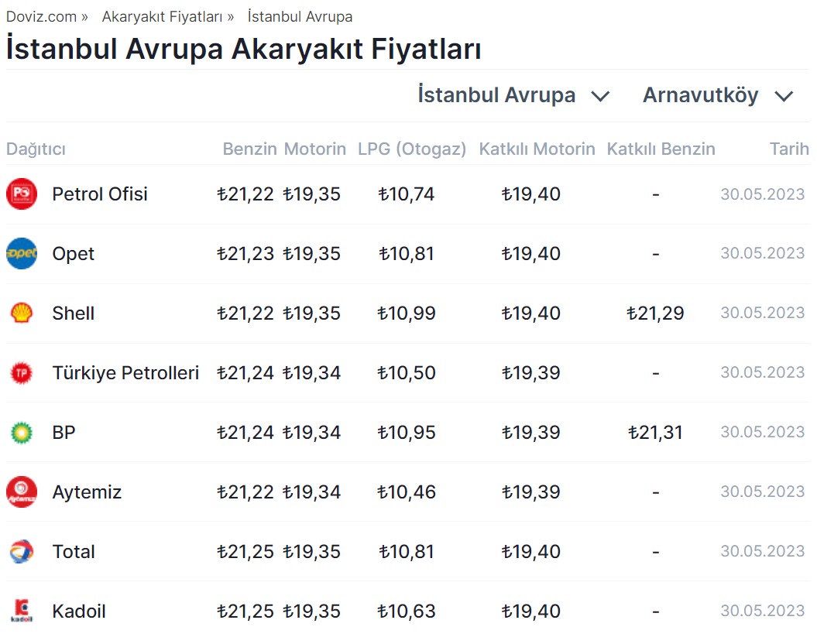Click the Katkılı Motorin column header
The height and width of the screenshot is (644, 817).
[537, 149]
